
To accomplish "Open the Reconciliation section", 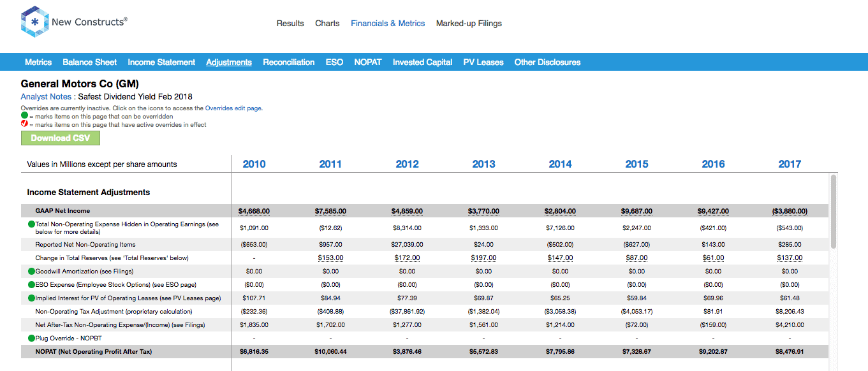I will [289, 62].
